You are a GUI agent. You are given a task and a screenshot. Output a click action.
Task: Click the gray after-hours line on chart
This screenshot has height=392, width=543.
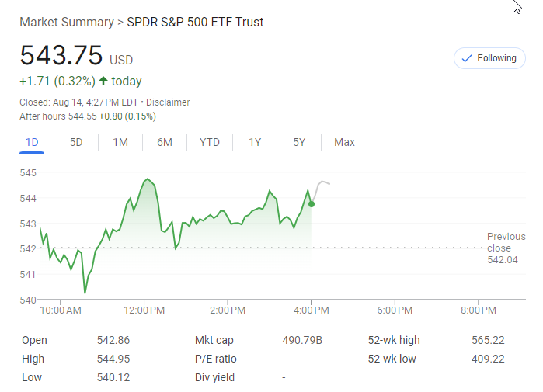pos(322,183)
